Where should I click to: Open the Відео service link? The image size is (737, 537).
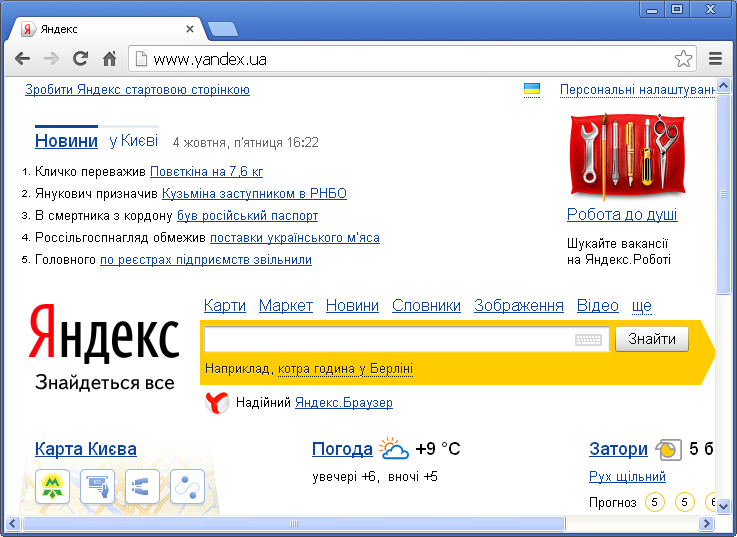[x=597, y=306]
